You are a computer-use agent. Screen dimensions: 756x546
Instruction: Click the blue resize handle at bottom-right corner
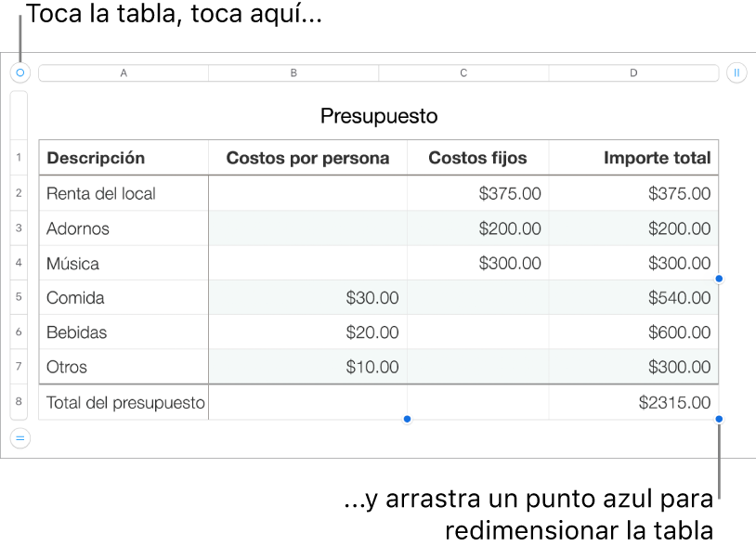720,419
